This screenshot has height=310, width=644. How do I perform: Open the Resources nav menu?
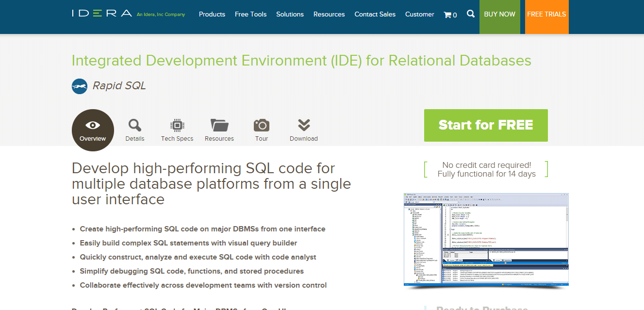pyautogui.click(x=329, y=14)
